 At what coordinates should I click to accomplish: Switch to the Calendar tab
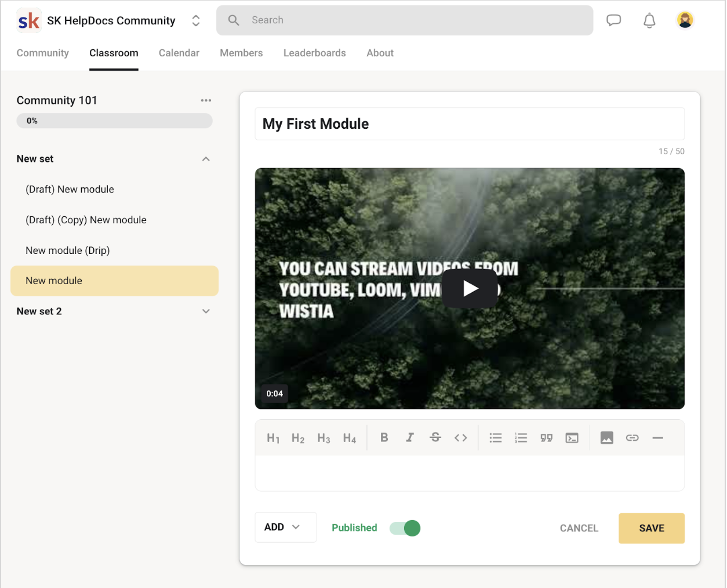(179, 53)
